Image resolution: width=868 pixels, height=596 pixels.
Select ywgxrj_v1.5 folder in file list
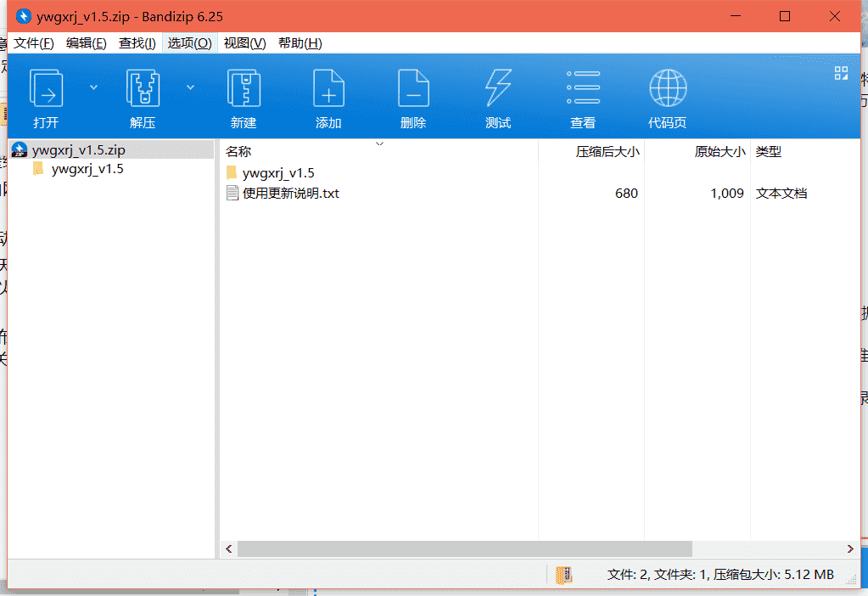[278, 173]
